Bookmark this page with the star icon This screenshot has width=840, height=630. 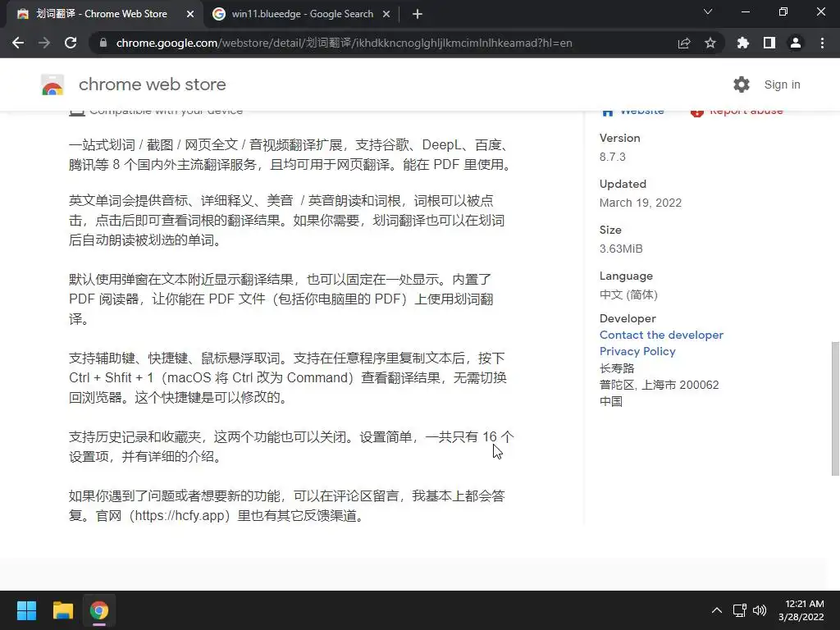[x=710, y=43]
